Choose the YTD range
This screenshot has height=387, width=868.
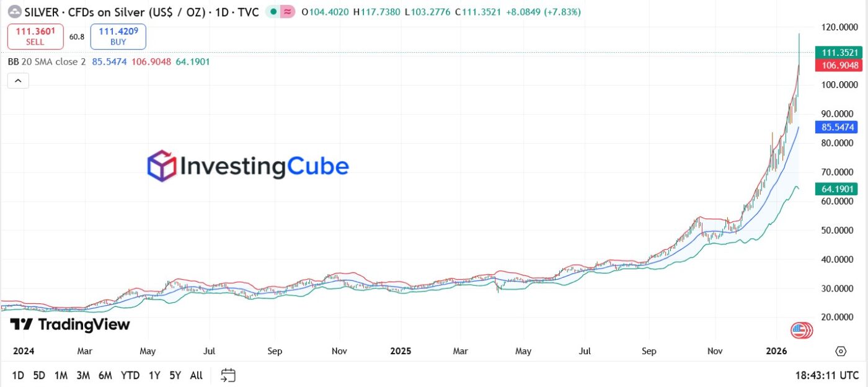130,375
